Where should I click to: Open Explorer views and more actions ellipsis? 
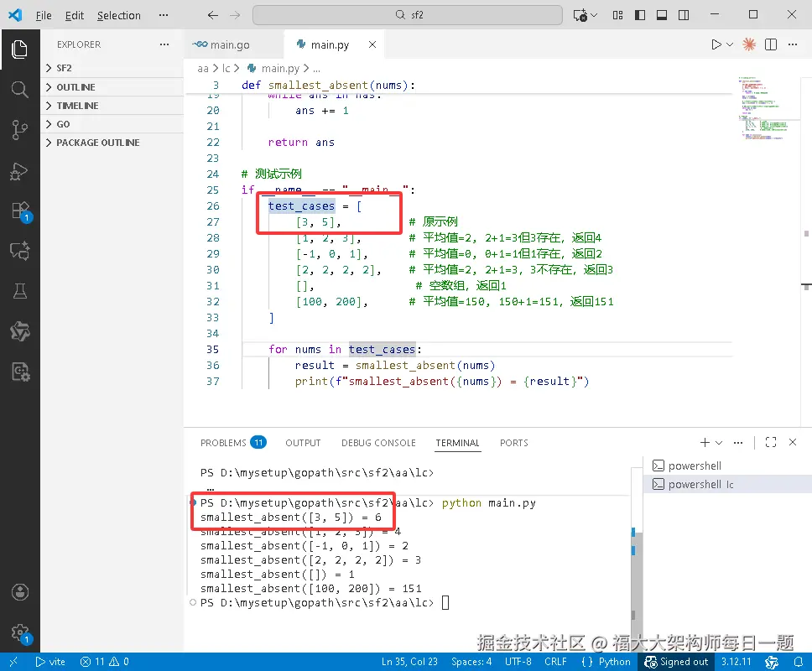tap(164, 44)
